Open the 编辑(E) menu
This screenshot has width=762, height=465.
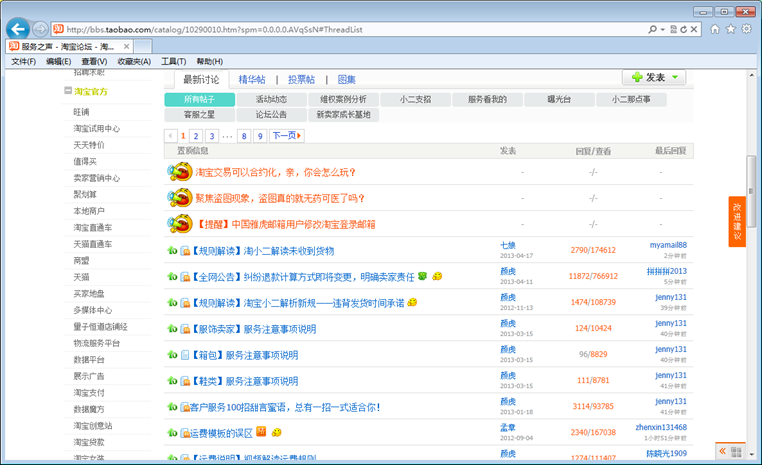(58, 61)
